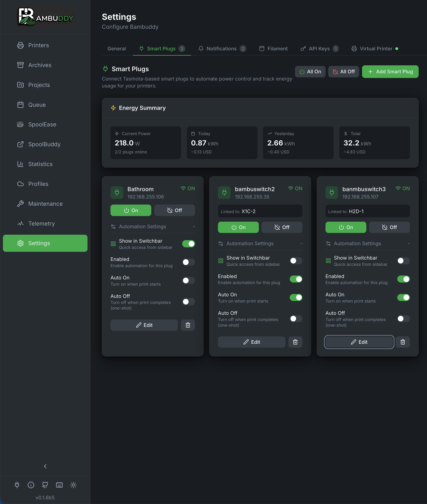Open the GitHub link in the sidebar footer
Screen dimensions: 427x504
[x=45, y=485]
